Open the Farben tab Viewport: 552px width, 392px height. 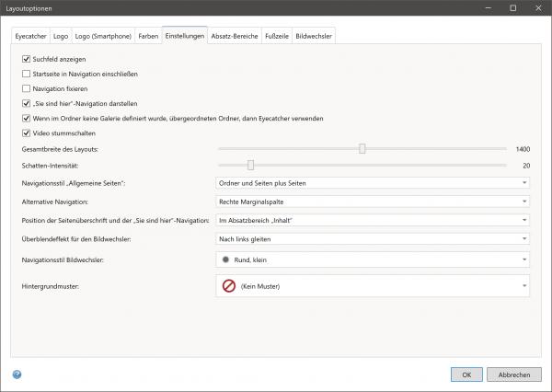pos(147,36)
